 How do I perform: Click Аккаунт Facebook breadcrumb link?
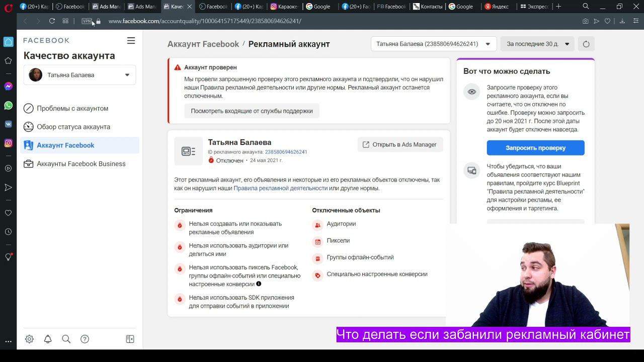click(203, 44)
